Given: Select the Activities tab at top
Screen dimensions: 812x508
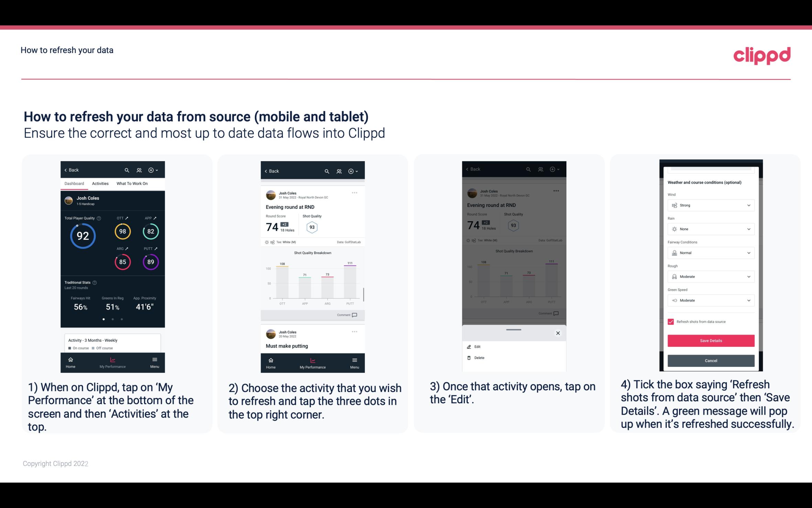Looking at the screenshot, I should coord(100,184).
